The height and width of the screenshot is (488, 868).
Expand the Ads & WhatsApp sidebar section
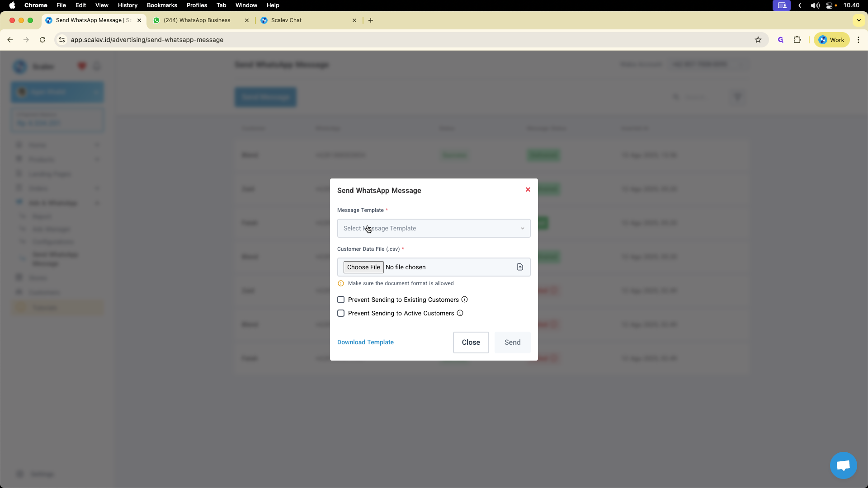click(97, 203)
